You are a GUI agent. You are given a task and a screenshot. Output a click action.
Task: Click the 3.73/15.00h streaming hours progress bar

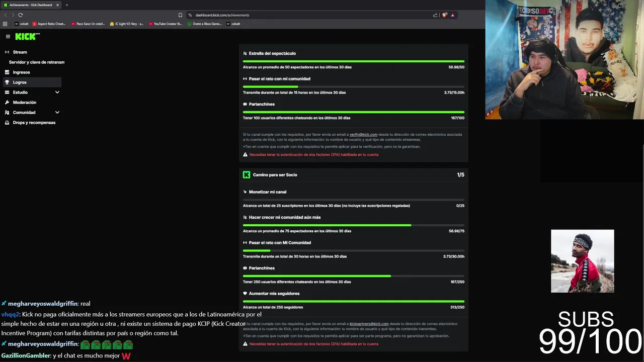click(x=354, y=86)
